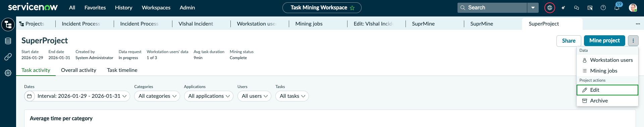This screenshot has height=127, width=644.
Task: Open the Mining jobs tab in tab bar
Action: tap(309, 24)
